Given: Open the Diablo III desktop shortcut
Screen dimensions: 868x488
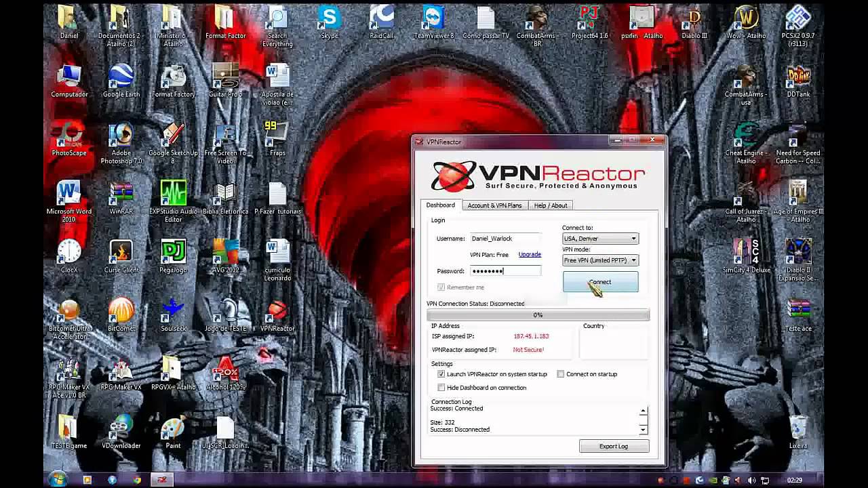Looking at the screenshot, I should (x=694, y=22).
